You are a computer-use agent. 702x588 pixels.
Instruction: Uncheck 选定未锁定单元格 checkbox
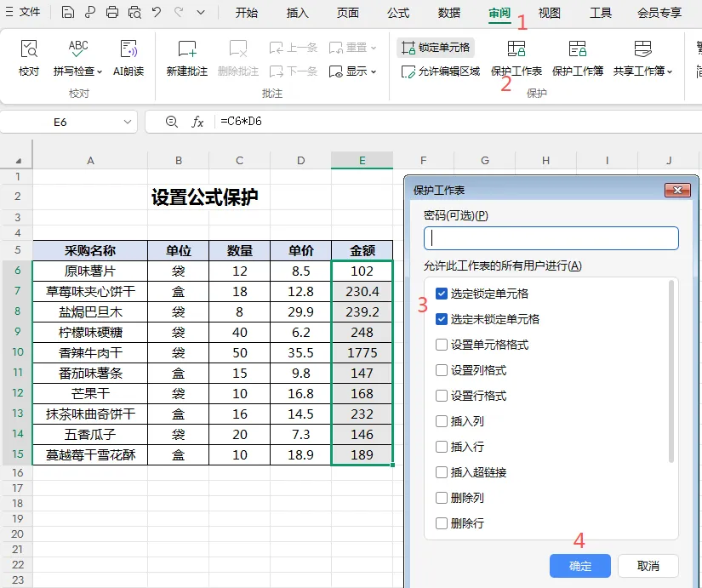pos(442,319)
